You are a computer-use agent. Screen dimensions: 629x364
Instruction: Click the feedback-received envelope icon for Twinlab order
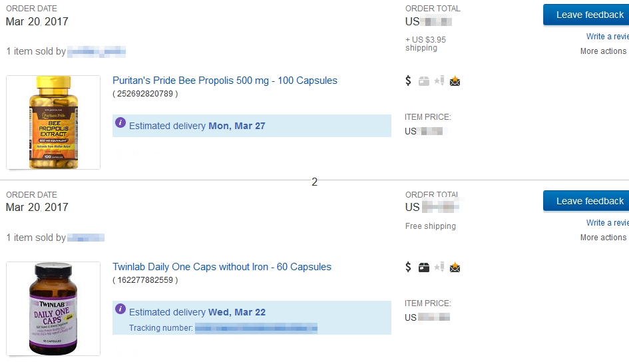point(455,268)
